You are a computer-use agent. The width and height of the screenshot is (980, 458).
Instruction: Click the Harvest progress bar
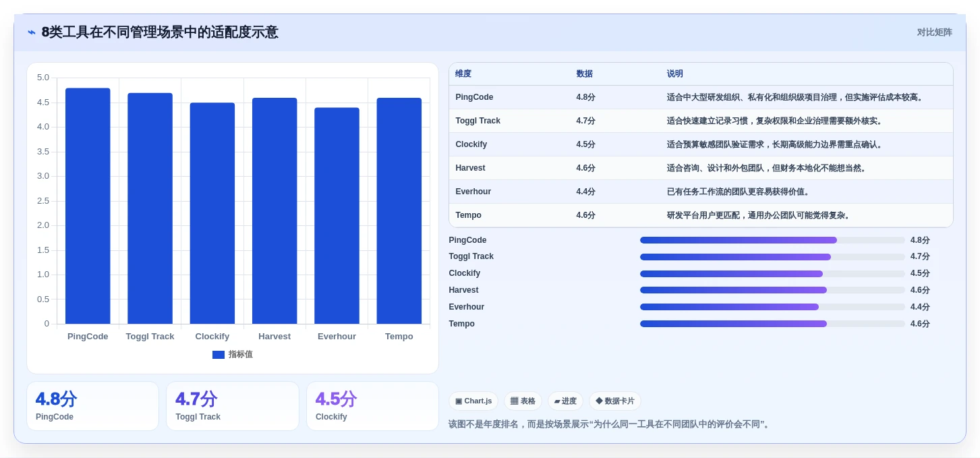[772, 290]
